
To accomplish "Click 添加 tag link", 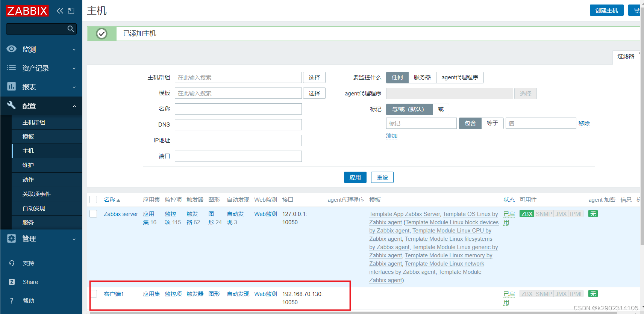I will [392, 136].
